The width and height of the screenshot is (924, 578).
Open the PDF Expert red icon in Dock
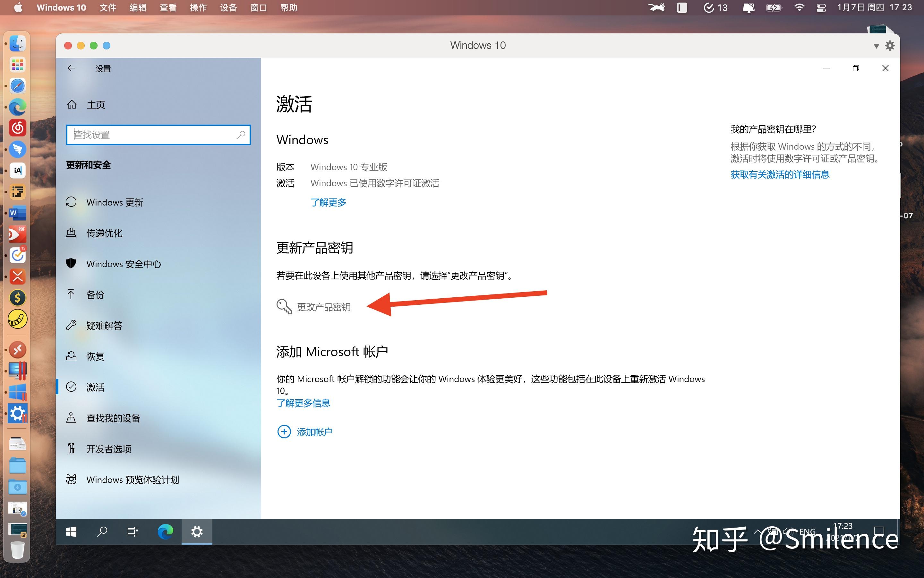pyautogui.click(x=18, y=234)
